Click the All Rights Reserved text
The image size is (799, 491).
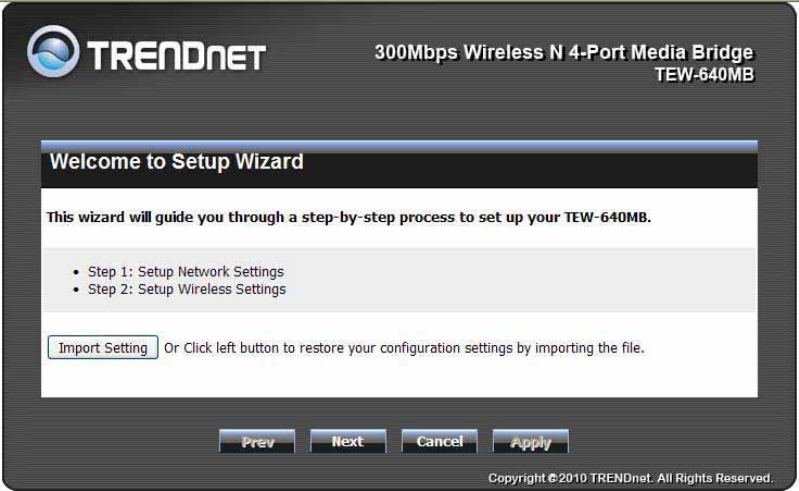(715, 478)
